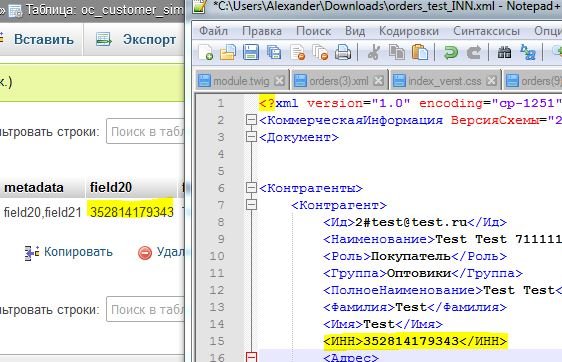Screen dimensions: 562x362
Task: Close the orders(3).xml tab
Action: (x=378, y=81)
